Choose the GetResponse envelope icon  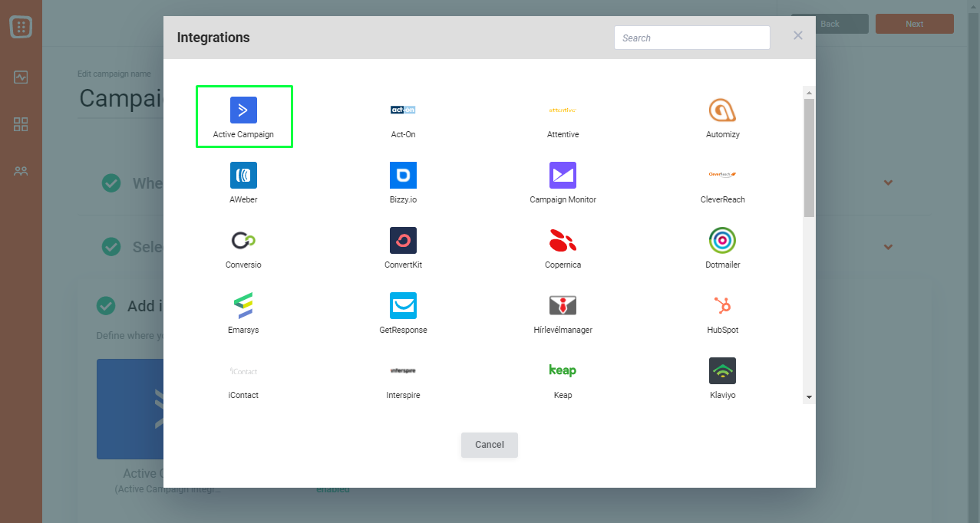403,305
